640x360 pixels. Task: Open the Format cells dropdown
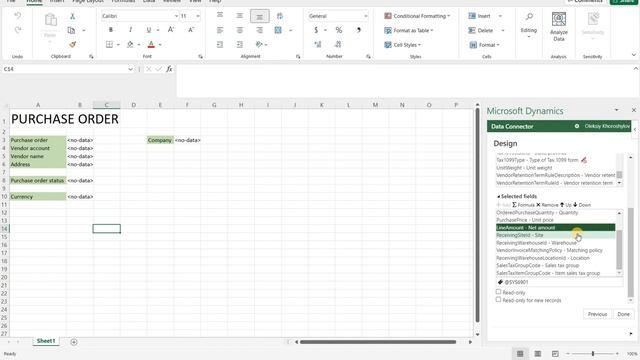tap(484, 45)
